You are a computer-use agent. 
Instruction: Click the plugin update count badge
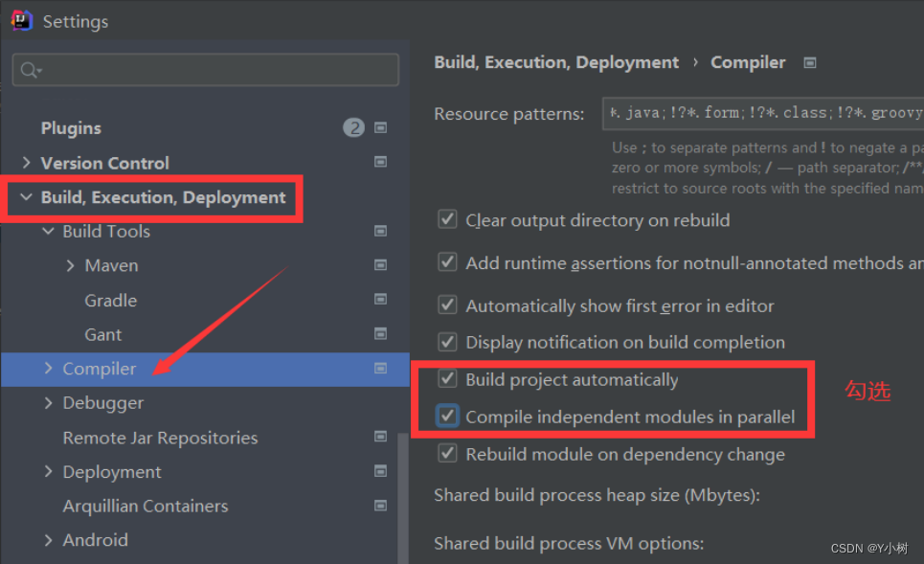(x=353, y=128)
